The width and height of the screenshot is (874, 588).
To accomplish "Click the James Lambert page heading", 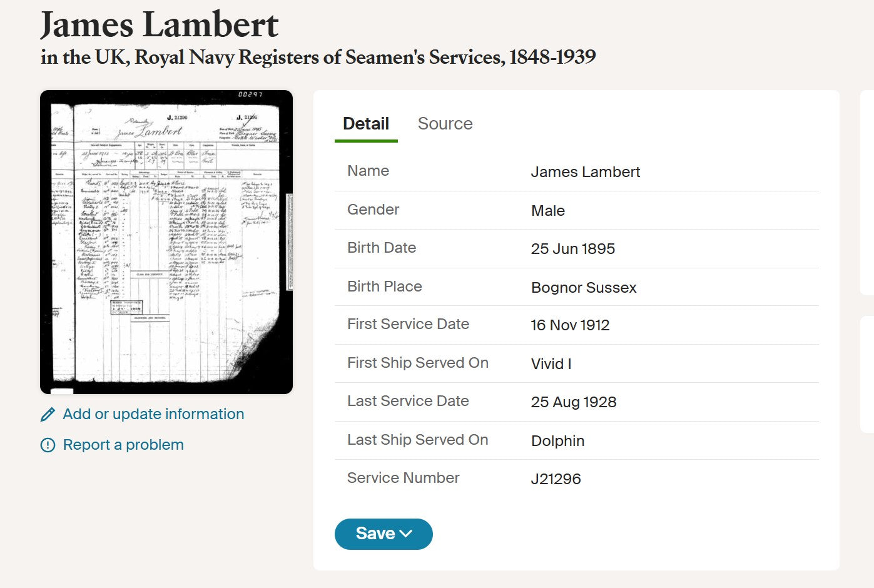I will tap(160, 25).
